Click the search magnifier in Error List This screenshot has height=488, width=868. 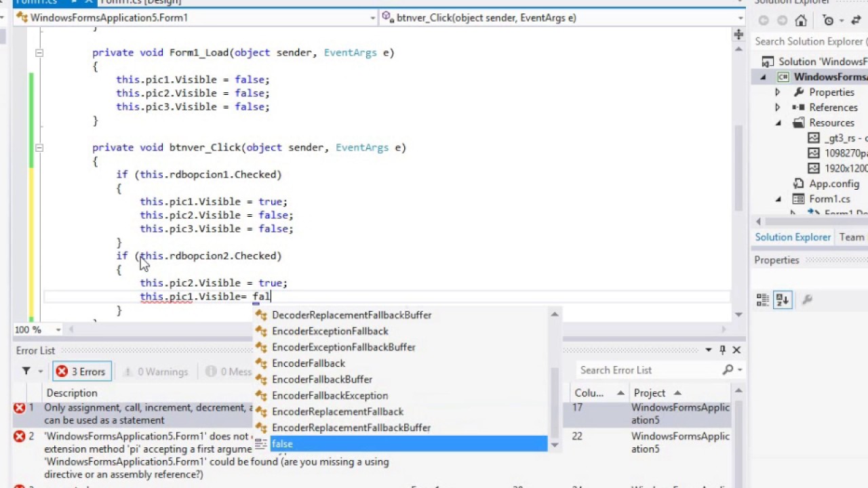tap(728, 370)
